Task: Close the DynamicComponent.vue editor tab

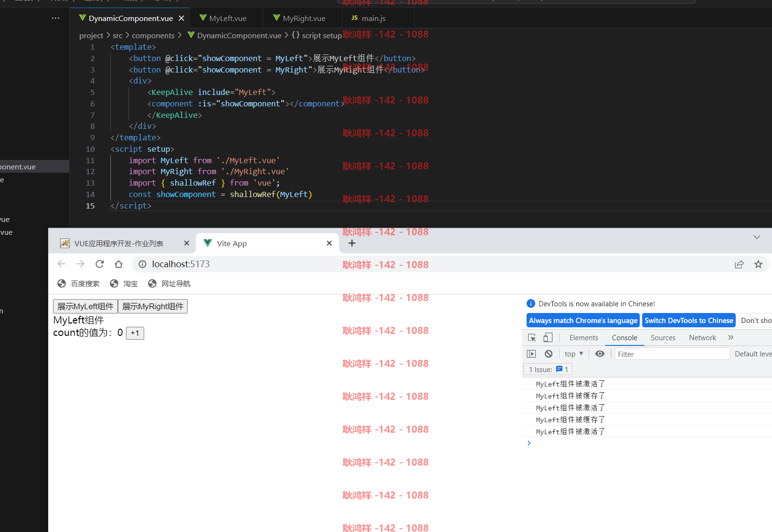Action: pos(181,18)
